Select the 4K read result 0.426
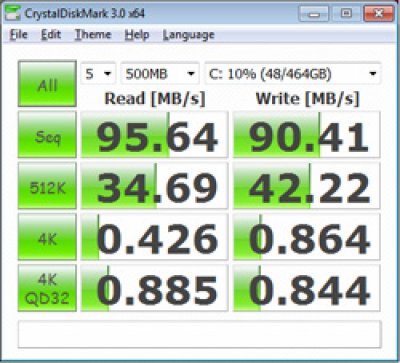Screen dimensions: 400x363 pos(155,237)
